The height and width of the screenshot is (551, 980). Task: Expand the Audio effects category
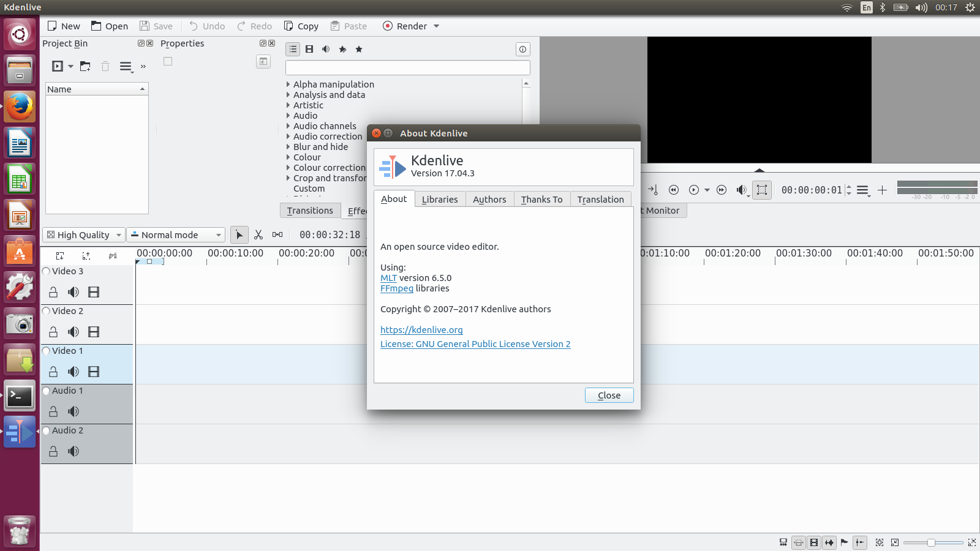(x=288, y=116)
